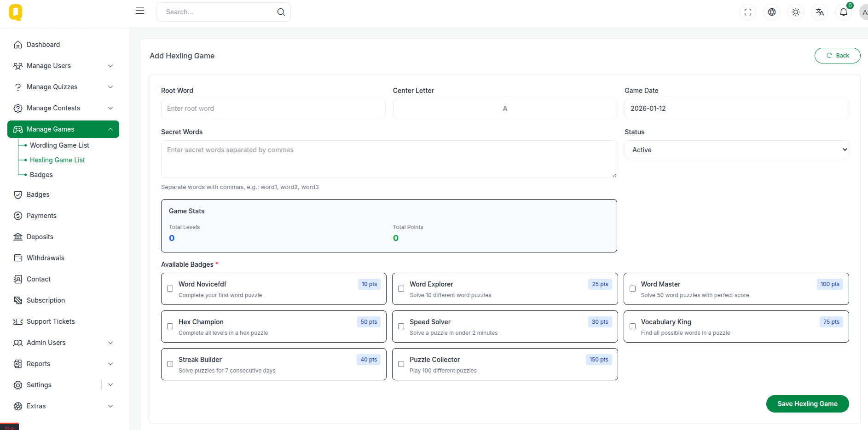Click the yellow Q logo
Image resolution: width=868 pixels, height=430 pixels.
tap(16, 12)
